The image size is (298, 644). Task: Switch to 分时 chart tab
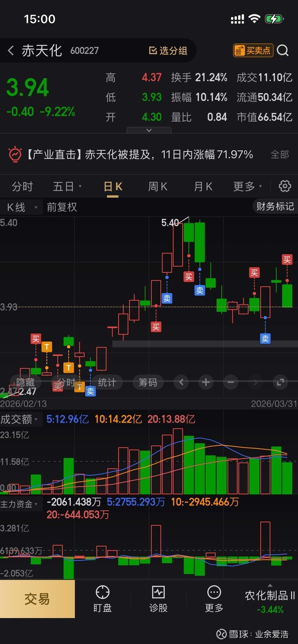[22, 186]
